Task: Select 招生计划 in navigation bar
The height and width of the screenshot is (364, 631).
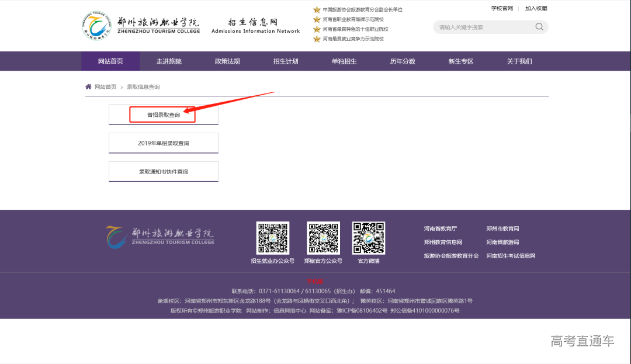Action: tap(286, 61)
